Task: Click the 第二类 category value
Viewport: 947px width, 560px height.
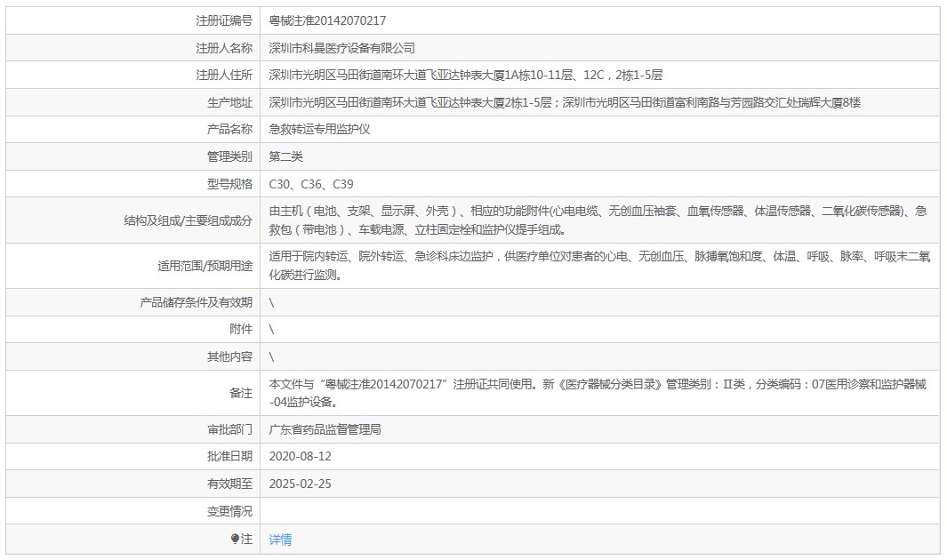Action: [285, 157]
